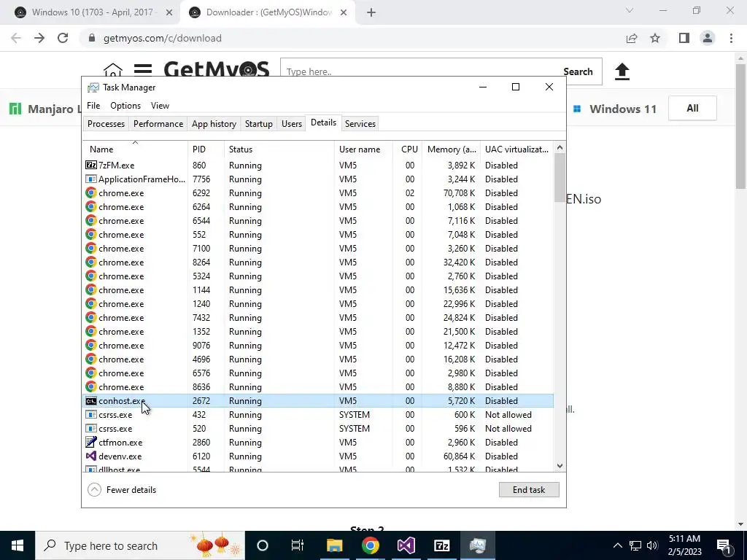Screen dimensions: 747x560
Task: Sort by the Memory column header
Action: coord(451,149)
